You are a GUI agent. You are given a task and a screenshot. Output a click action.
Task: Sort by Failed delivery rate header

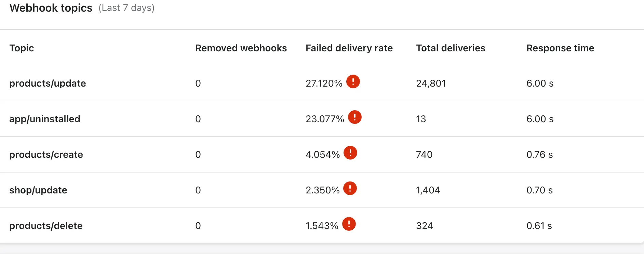[x=349, y=48]
